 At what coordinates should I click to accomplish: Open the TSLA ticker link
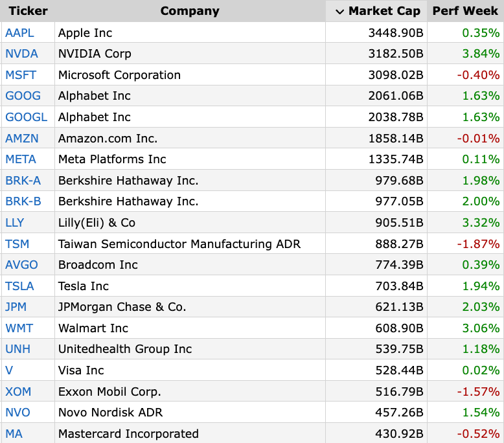coord(19,286)
